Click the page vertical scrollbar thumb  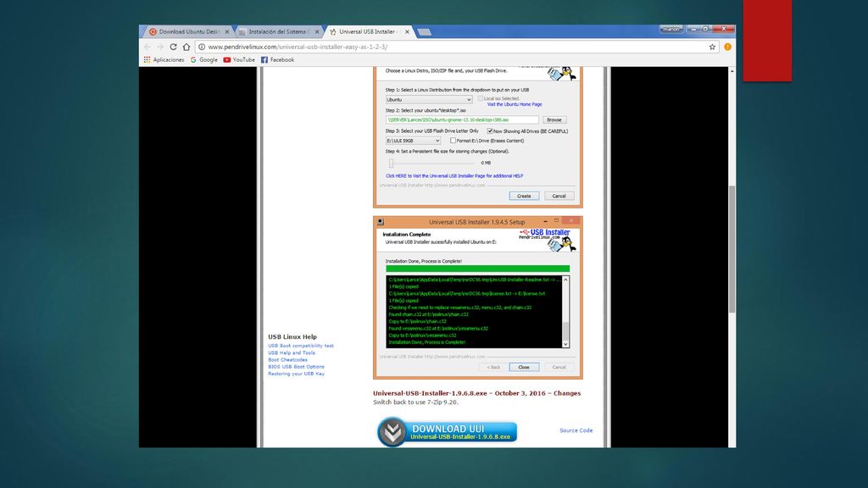(x=732, y=249)
